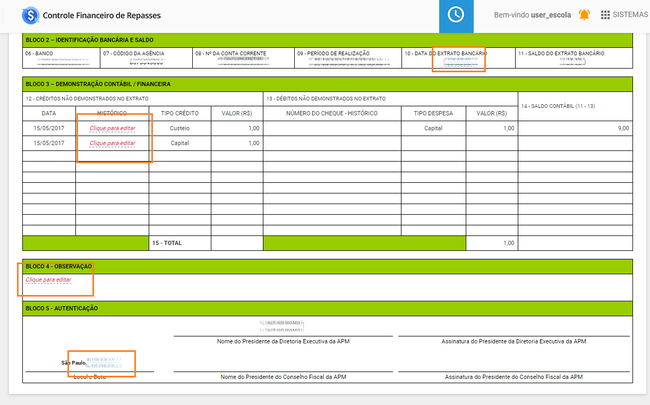Screen dimensions: 650x405
Task: Edit the Data do Extrato Bancário value
Action: pos(459,62)
